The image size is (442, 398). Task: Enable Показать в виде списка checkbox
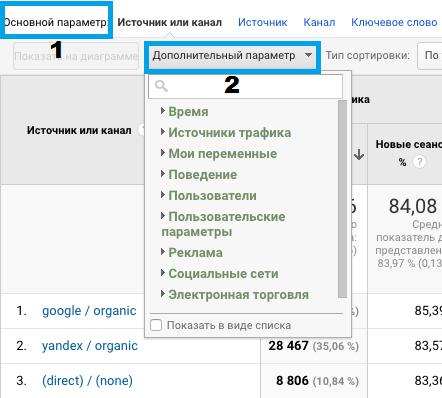[156, 325]
